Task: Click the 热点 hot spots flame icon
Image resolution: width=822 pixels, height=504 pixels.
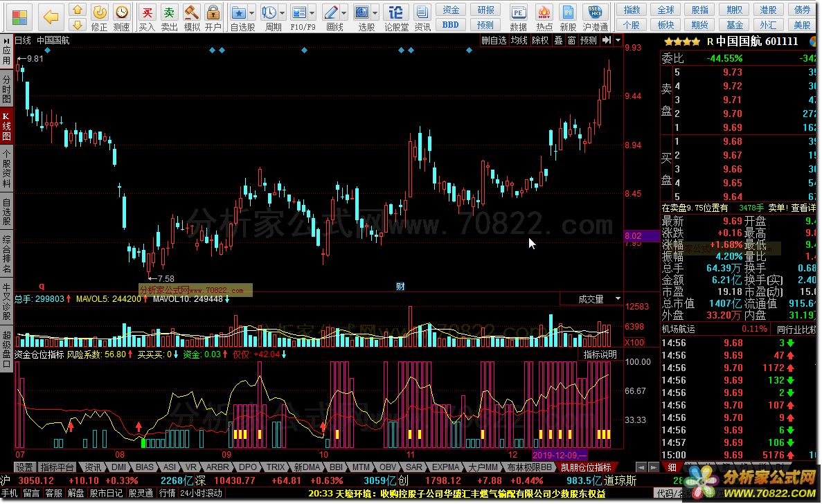Action: 544,18
